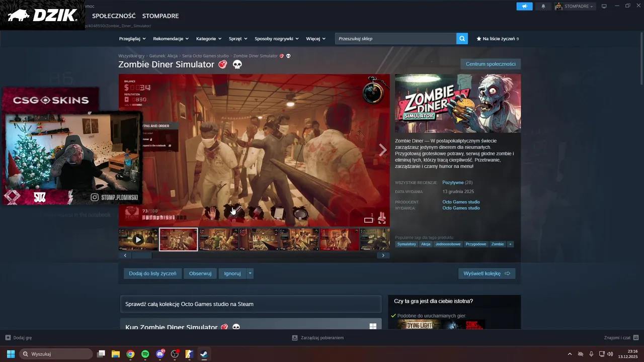Advance to next screenshot with right arrow
644x362 pixels.
click(x=383, y=150)
